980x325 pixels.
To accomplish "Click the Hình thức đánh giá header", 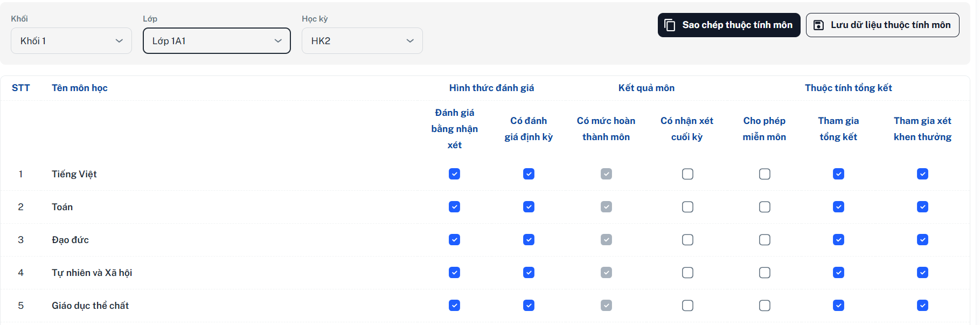I will point(492,88).
